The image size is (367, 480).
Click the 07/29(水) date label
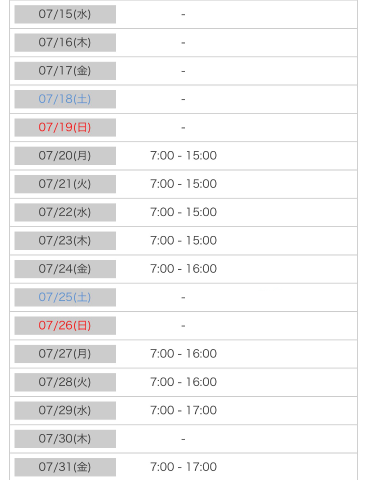tap(65, 411)
